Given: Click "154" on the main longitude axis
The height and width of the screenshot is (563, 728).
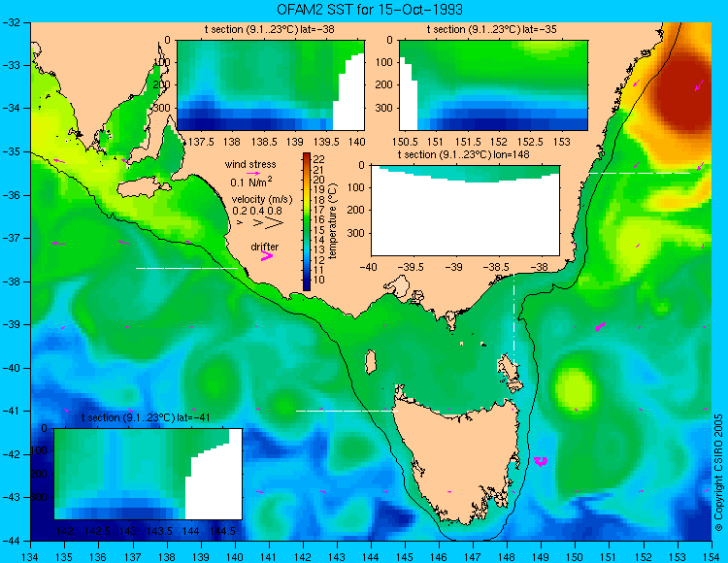Looking at the screenshot, I should [711, 557].
